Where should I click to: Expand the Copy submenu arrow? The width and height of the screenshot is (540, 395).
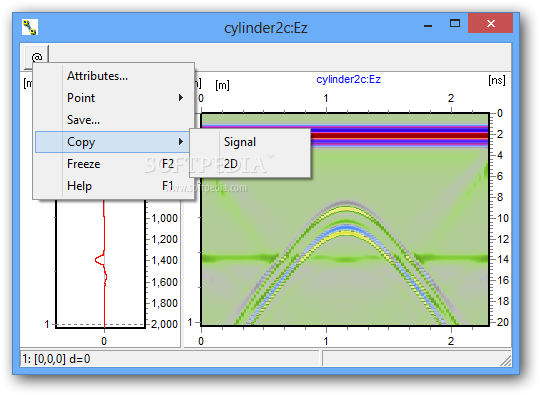[180, 142]
